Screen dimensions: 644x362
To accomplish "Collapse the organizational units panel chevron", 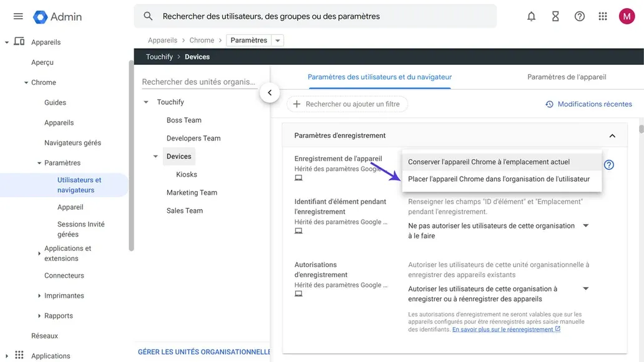I will [270, 91].
